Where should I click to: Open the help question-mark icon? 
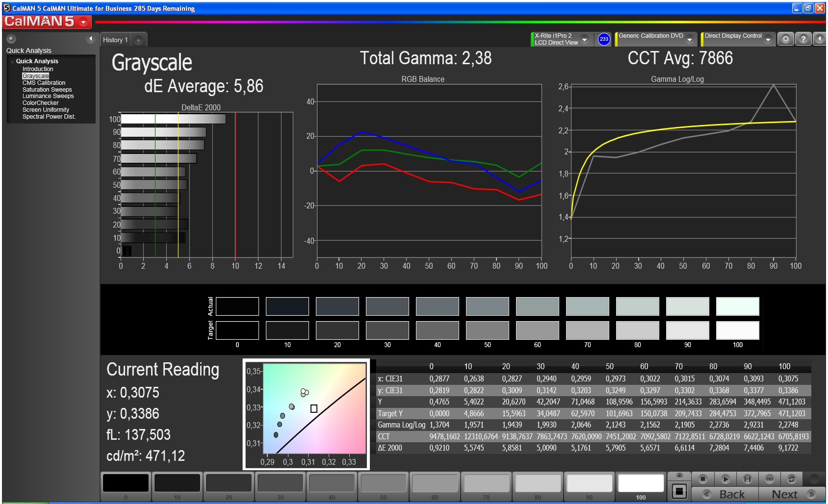click(x=803, y=39)
